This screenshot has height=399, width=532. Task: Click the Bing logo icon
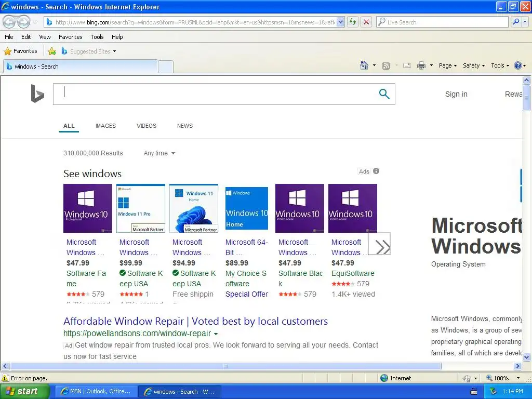(x=37, y=94)
